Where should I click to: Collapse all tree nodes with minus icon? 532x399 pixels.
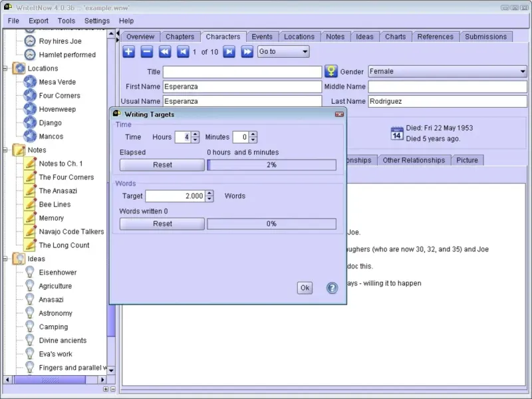pyautogui.click(x=113, y=389)
